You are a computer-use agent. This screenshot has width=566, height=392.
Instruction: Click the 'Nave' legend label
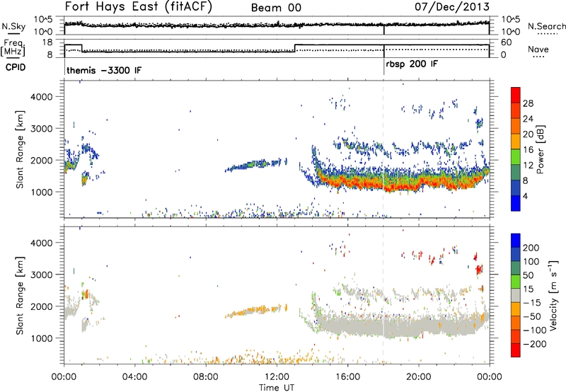coord(538,49)
